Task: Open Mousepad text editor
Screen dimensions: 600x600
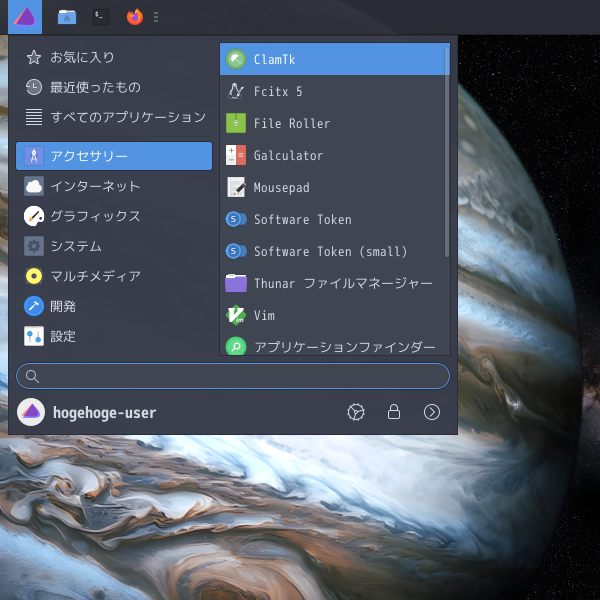Action: click(334, 188)
